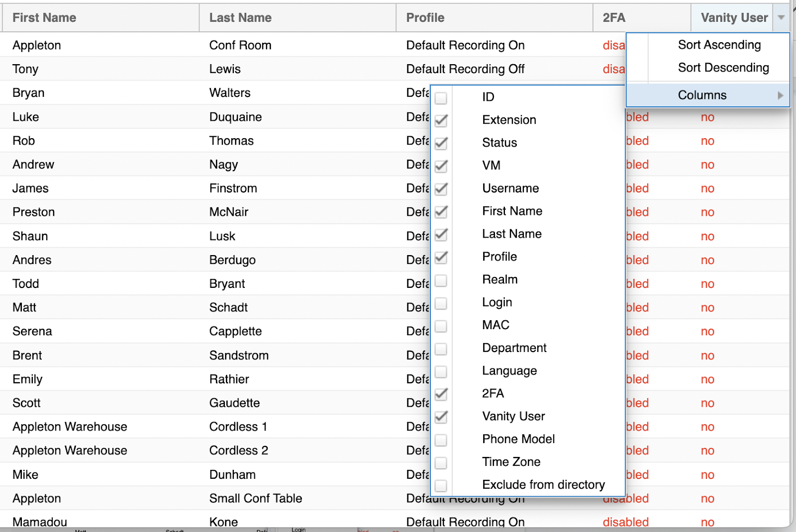The width and height of the screenshot is (796, 532).
Task: Uncheck the Extension column
Action: click(x=440, y=121)
